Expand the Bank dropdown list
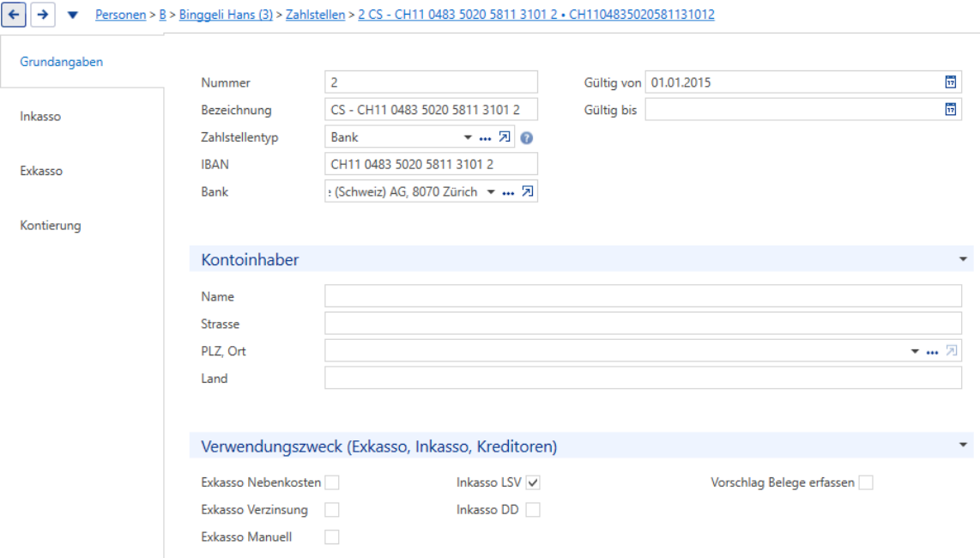The image size is (980, 558). pos(491,191)
